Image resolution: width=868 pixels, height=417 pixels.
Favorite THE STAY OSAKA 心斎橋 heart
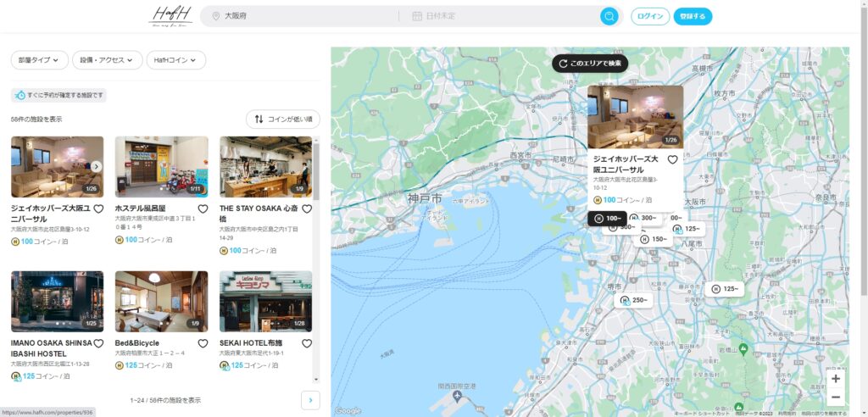point(307,208)
